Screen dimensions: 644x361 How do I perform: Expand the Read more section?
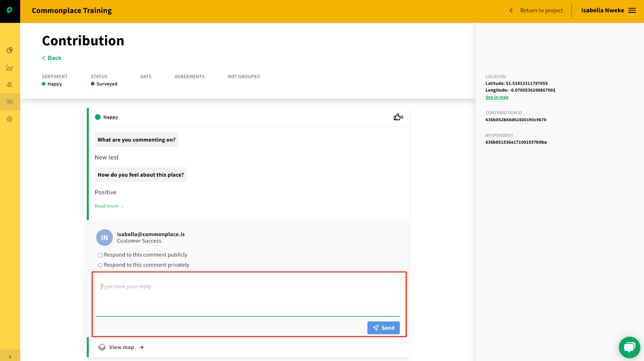(109, 206)
